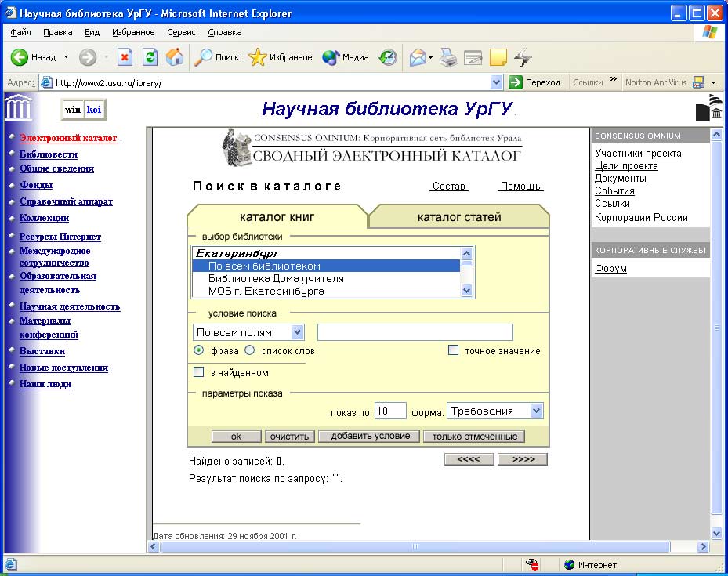Go to next results with >>>> button
The height and width of the screenshot is (576, 728).
coord(523,459)
